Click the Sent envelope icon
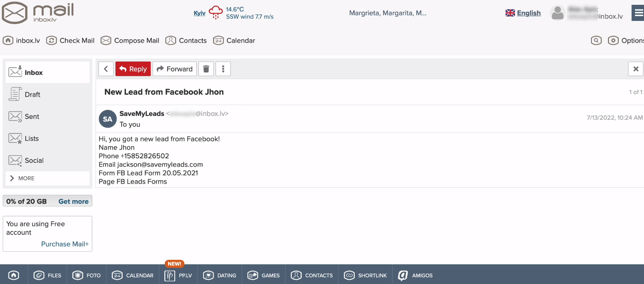644x284 pixels. (x=16, y=116)
